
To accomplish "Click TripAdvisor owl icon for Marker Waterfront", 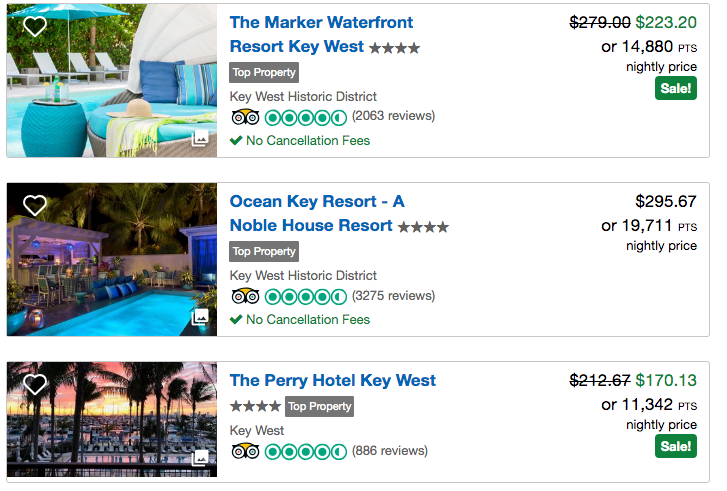I will (244, 116).
